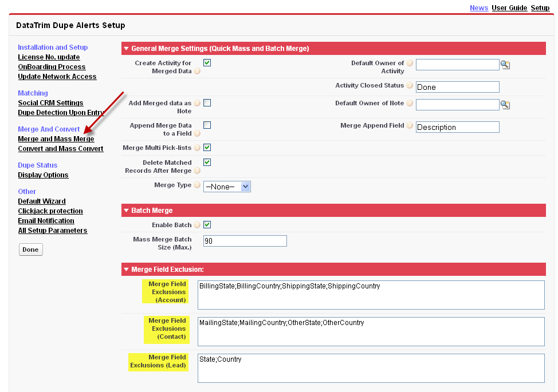The height and width of the screenshot is (392, 558).
Task: Click the Done button in sidebar
Action: [30, 250]
